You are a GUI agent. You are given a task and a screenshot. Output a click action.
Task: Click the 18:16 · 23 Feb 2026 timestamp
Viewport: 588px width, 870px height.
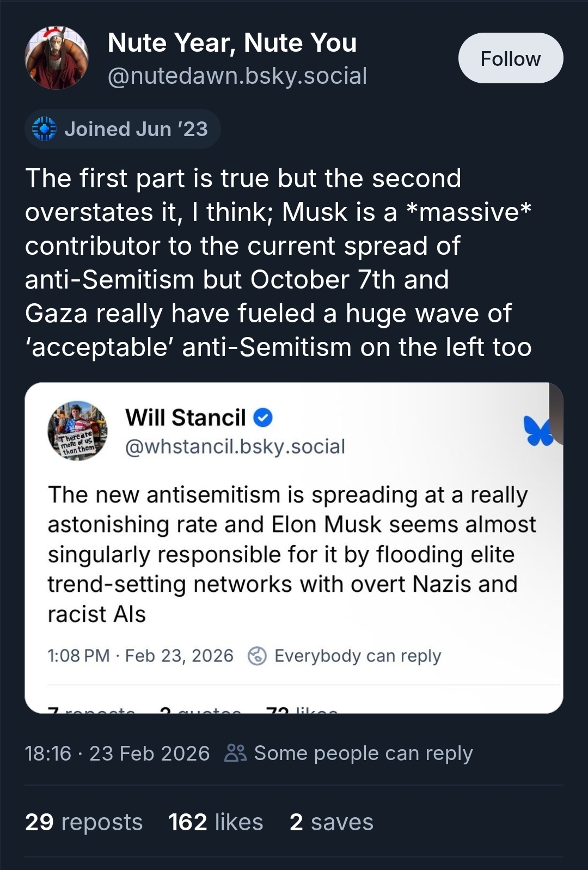[x=117, y=753]
